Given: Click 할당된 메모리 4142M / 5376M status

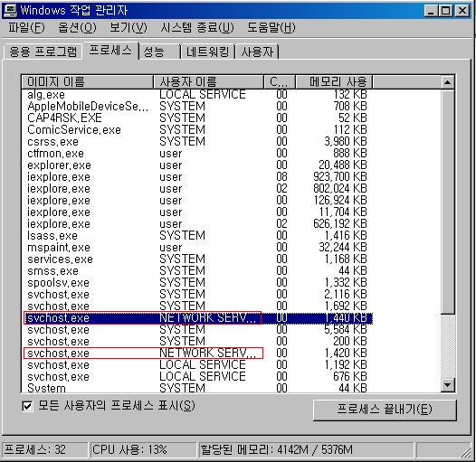Looking at the screenshot, I should point(305,450).
